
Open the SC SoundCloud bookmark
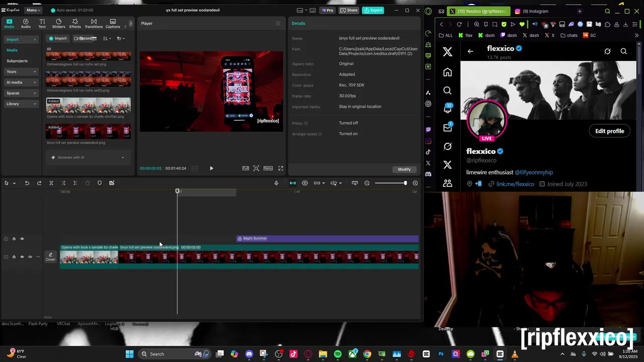click(589, 35)
